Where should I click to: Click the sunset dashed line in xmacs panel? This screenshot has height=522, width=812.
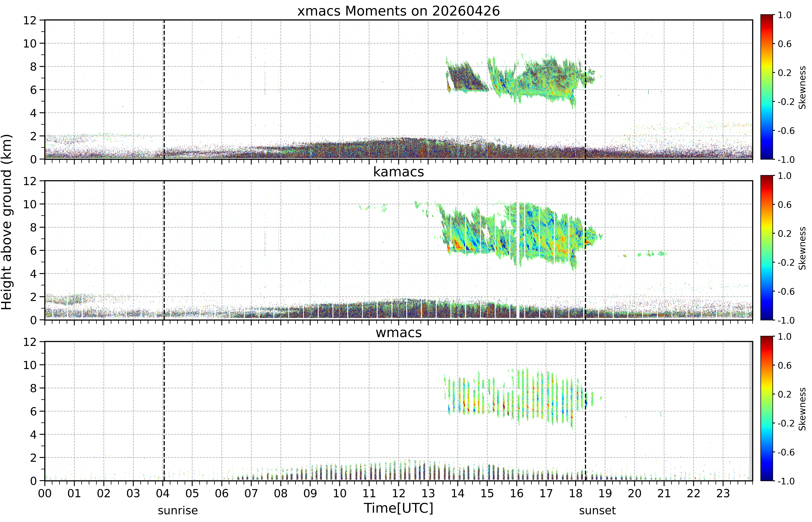(585, 90)
